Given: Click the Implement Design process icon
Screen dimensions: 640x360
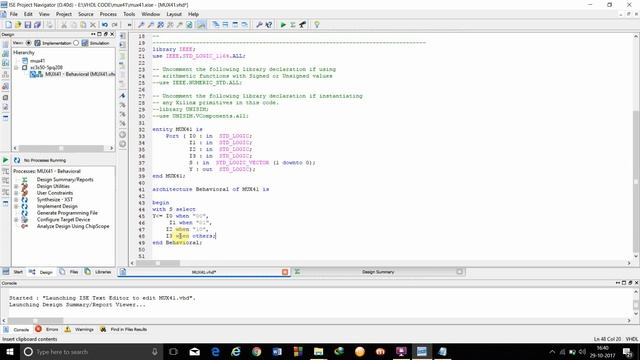Looking at the screenshot, I should (x=24, y=206).
